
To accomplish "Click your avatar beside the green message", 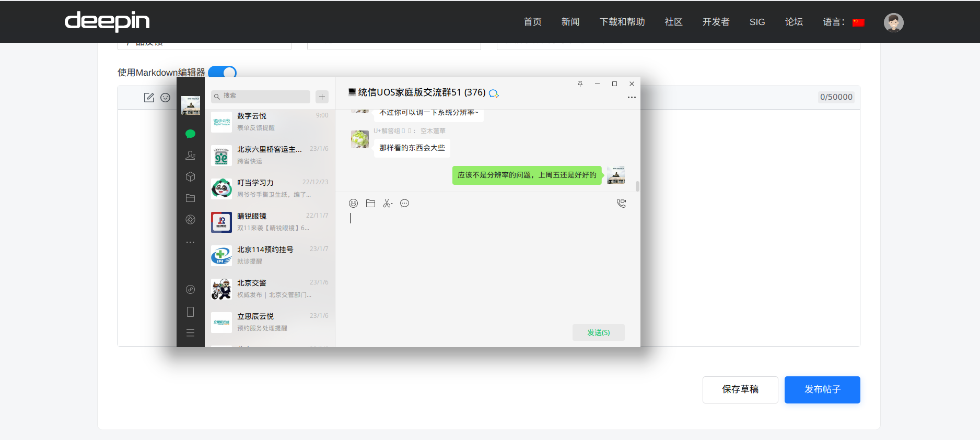I will [x=616, y=175].
